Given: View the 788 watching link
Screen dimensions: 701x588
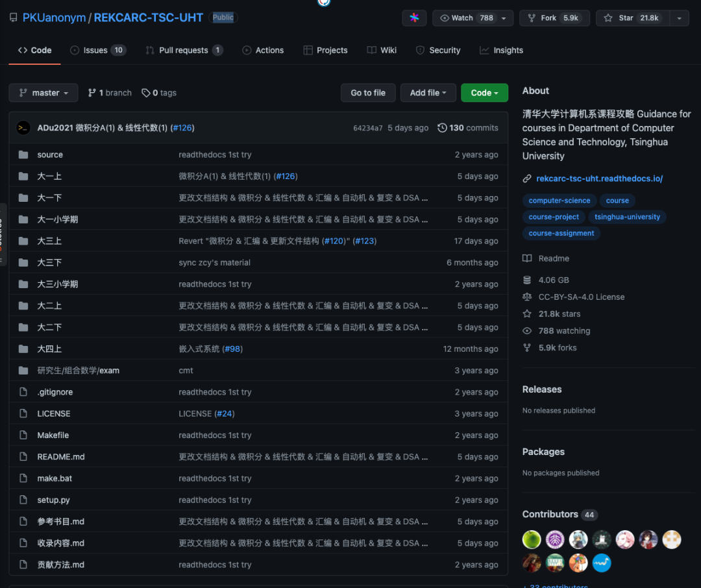Looking at the screenshot, I should point(564,331).
